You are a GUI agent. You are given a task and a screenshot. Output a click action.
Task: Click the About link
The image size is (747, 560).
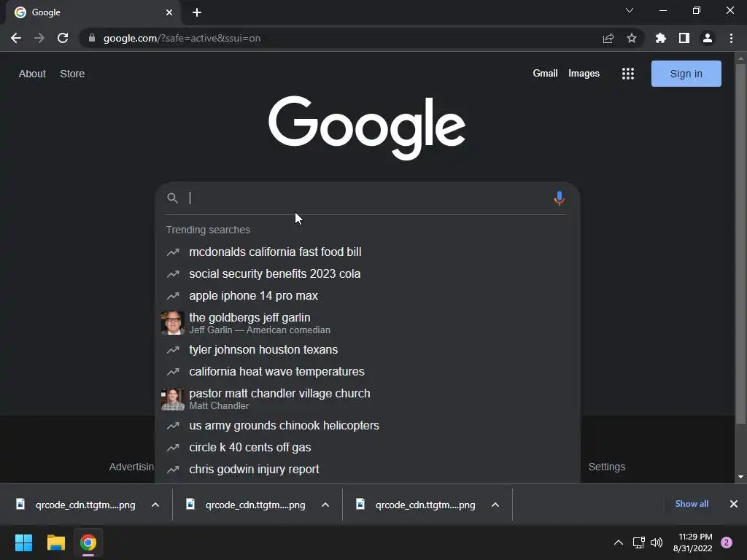pos(32,74)
